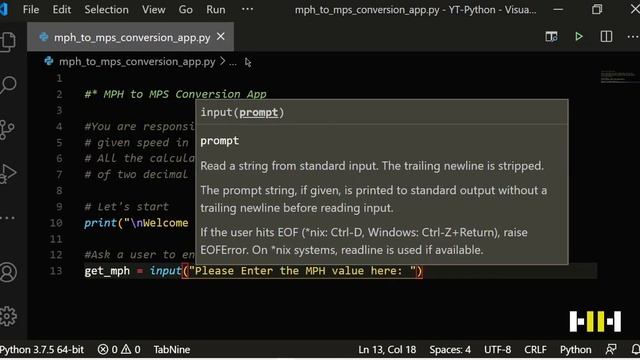This screenshot has width=640, height=360.
Task: Open the View menu
Action: pyautogui.click(x=153, y=9)
